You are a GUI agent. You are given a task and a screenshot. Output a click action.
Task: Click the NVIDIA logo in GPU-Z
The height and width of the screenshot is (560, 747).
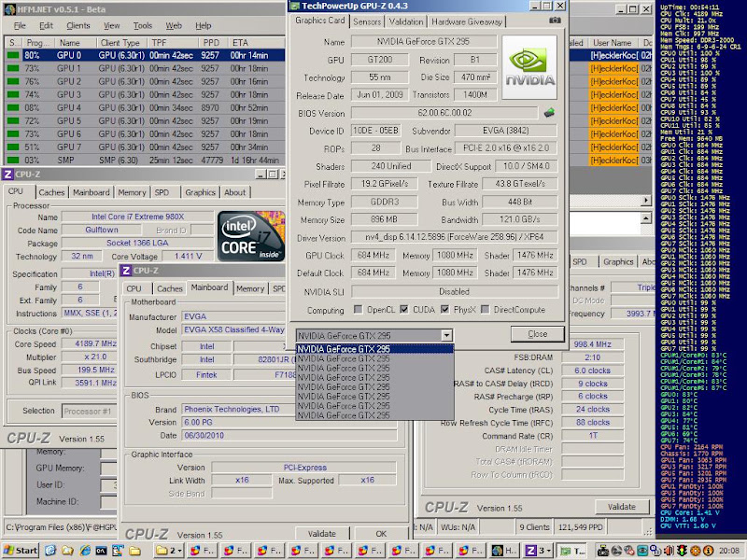(529, 67)
